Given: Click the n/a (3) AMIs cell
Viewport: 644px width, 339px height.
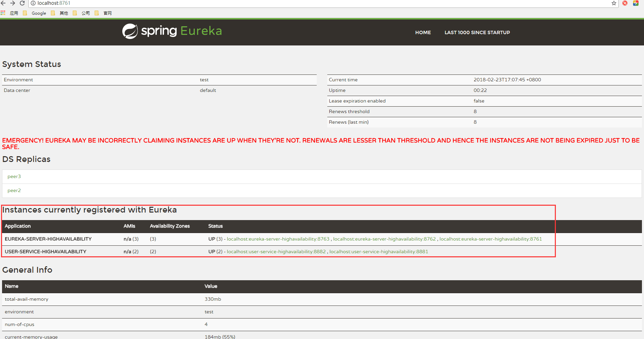Looking at the screenshot, I should click(x=131, y=239).
